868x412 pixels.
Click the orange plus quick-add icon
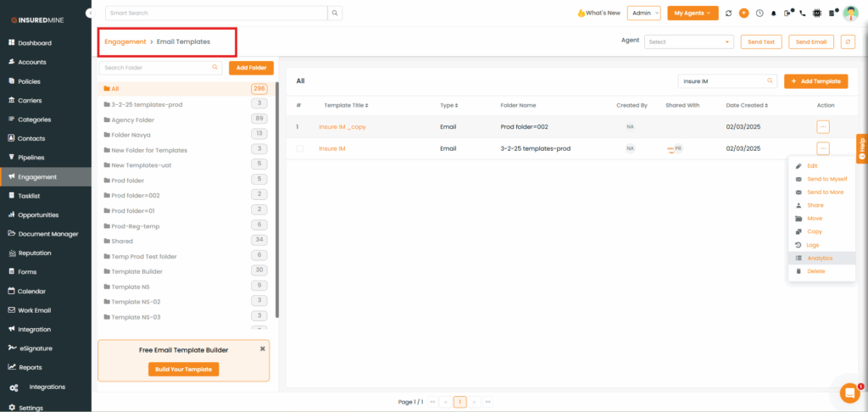pos(743,14)
